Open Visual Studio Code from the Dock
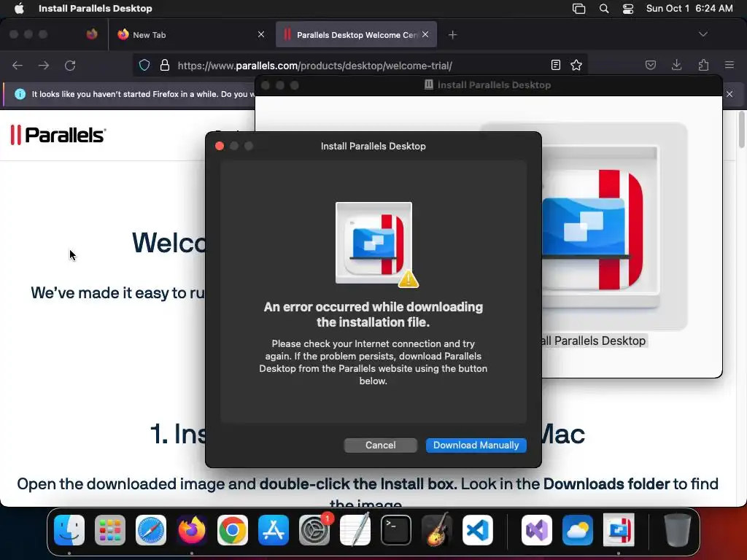The height and width of the screenshot is (560, 747). click(x=478, y=530)
